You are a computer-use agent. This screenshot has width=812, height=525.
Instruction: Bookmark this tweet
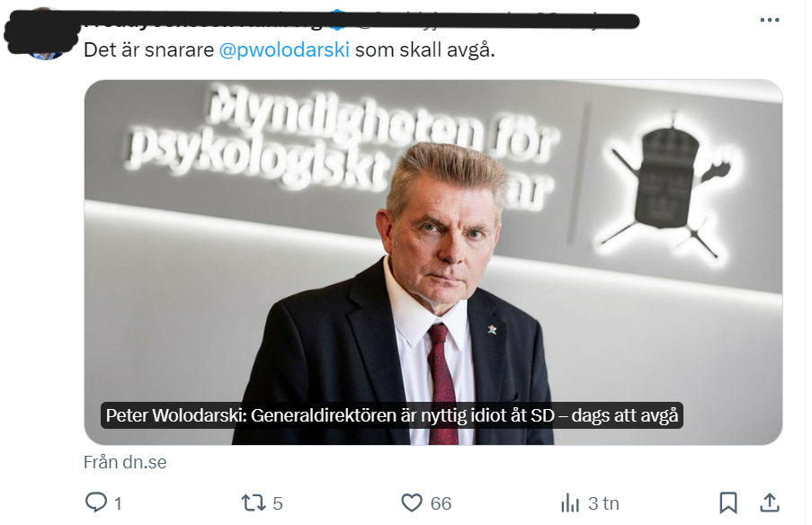coord(728,503)
